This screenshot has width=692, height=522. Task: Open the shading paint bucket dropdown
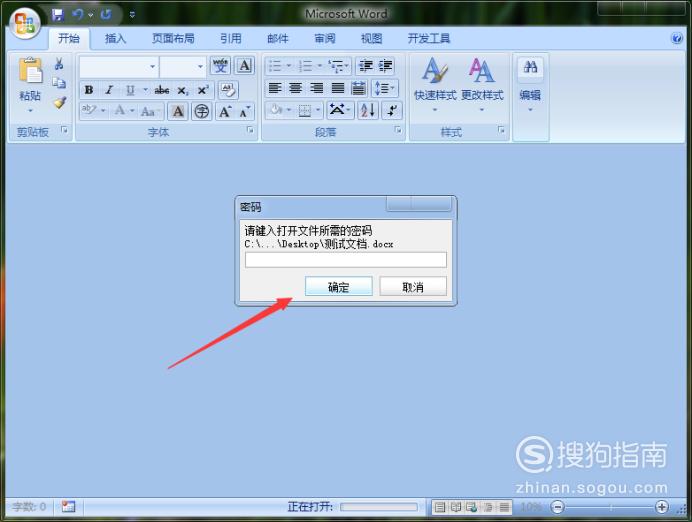pyautogui.click(x=289, y=109)
